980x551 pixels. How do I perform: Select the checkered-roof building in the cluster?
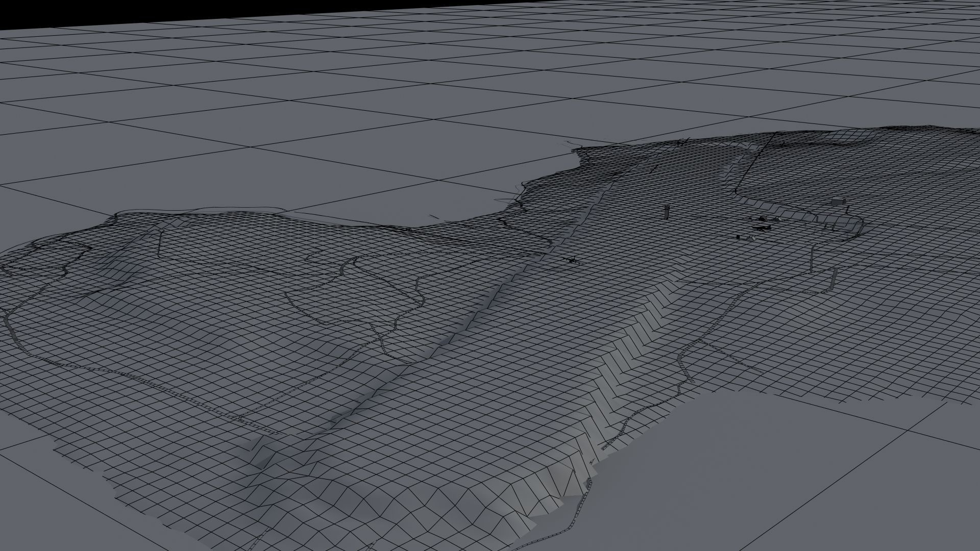[763, 218]
